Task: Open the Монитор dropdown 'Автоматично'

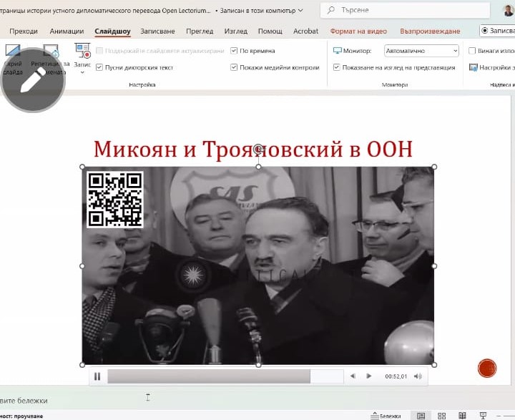Action: (x=421, y=51)
